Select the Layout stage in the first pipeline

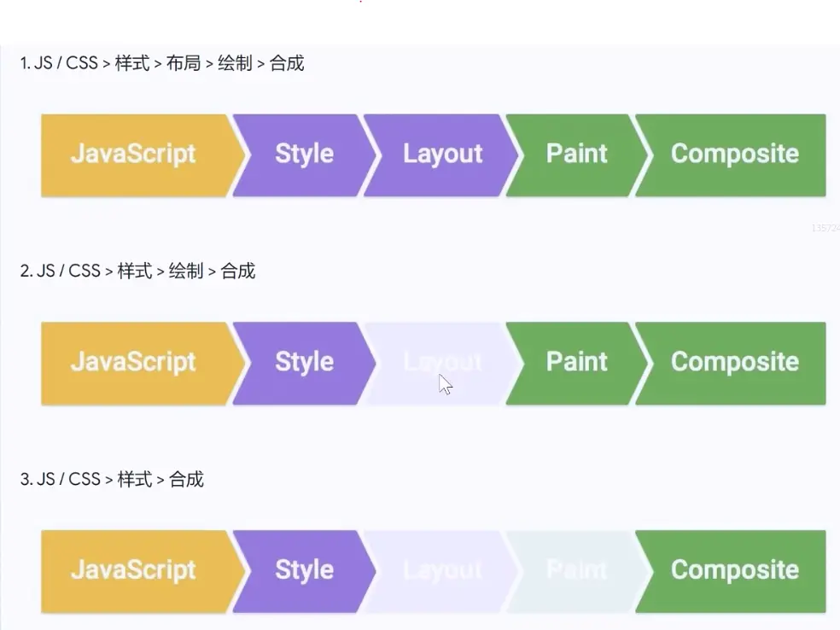(442, 155)
